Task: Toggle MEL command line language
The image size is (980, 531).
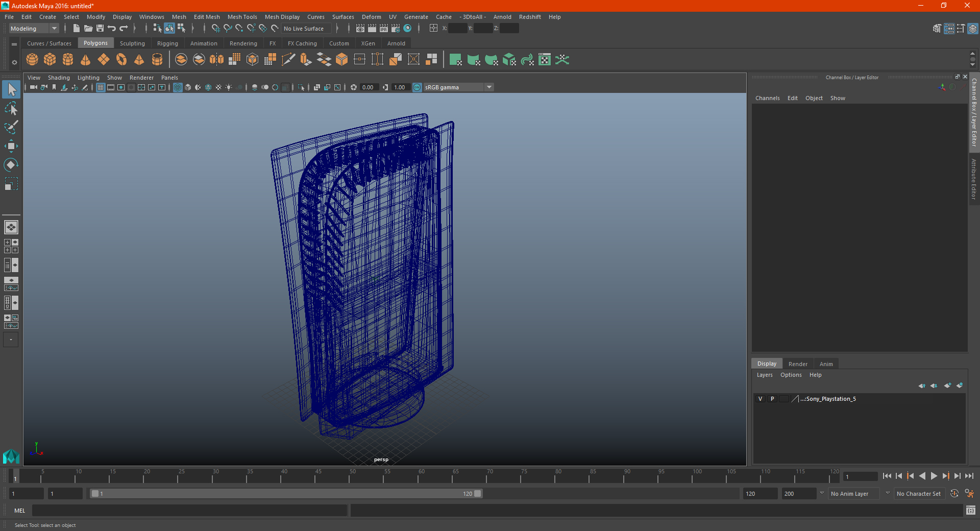Action: point(19,511)
